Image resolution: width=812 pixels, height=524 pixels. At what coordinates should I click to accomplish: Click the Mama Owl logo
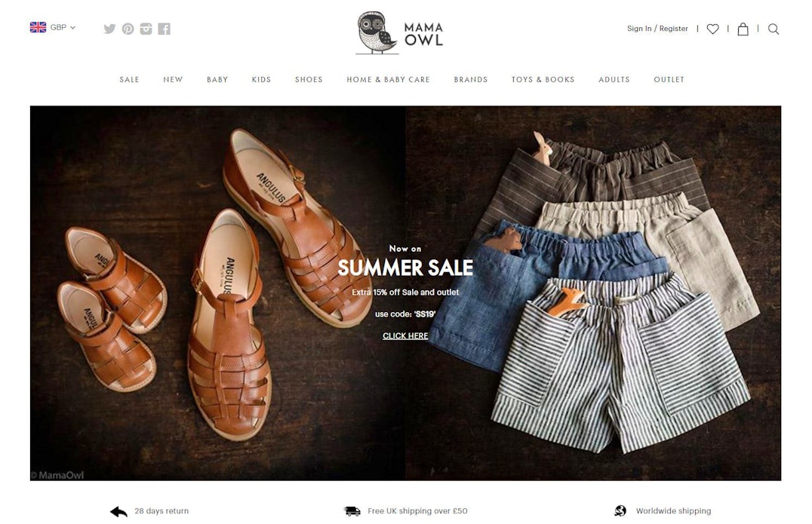coord(399,32)
